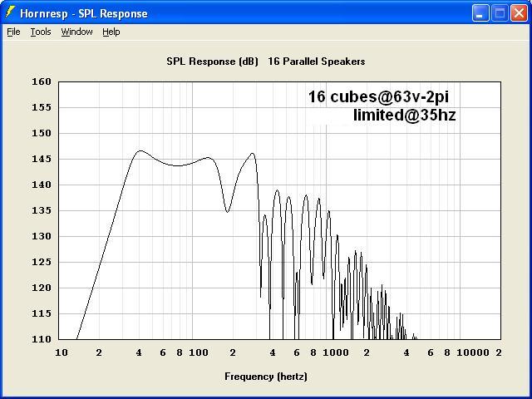532x399 pixels.
Task: Click the '16 cubes@63v-2pi' annotation
Action: (x=378, y=97)
